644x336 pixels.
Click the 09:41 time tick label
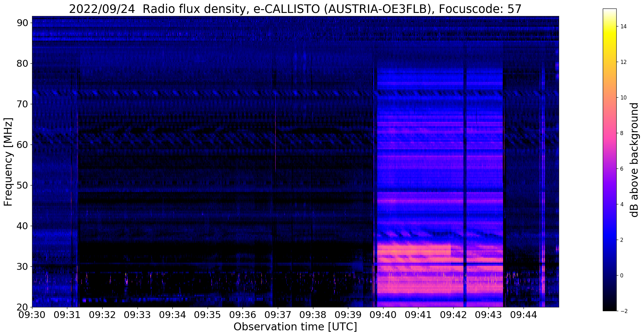click(418, 315)
